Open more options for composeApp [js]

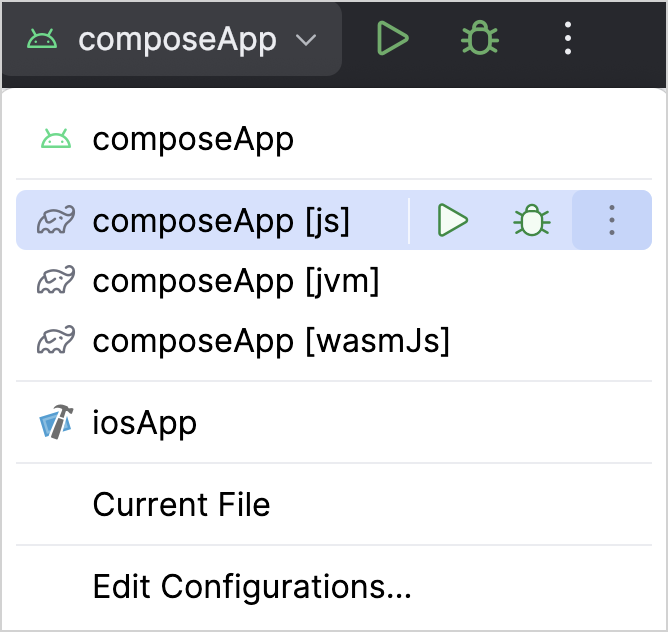(x=611, y=220)
